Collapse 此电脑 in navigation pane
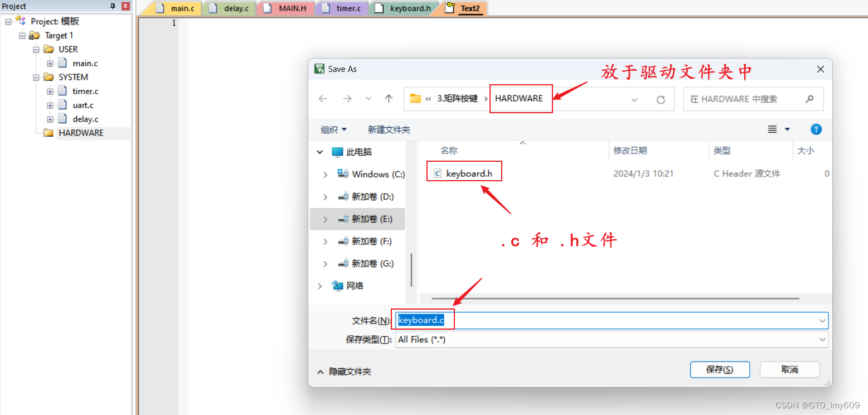Image resolution: width=868 pixels, height=415 pixels. tap(320, 152)
